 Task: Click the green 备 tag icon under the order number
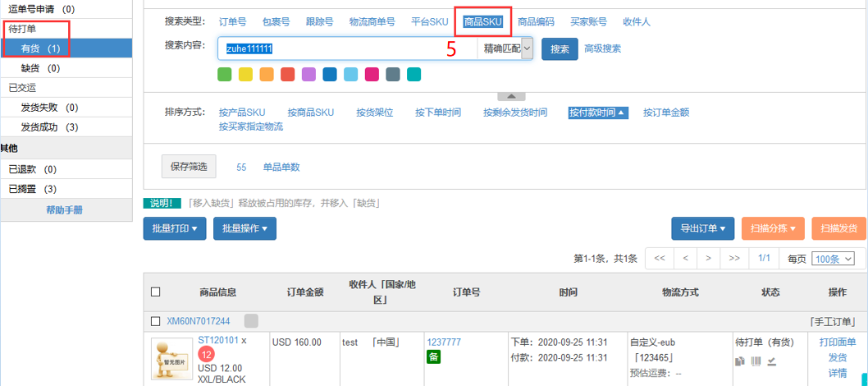(433, 356)
